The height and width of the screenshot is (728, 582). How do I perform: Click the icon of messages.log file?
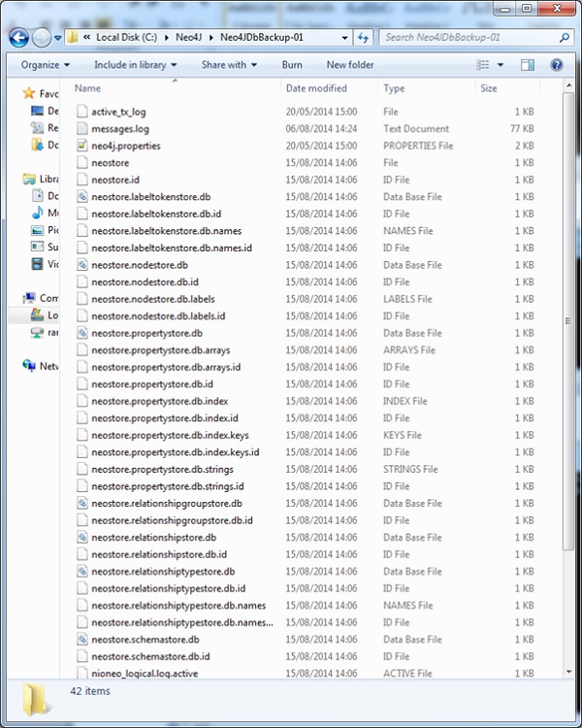82,128
